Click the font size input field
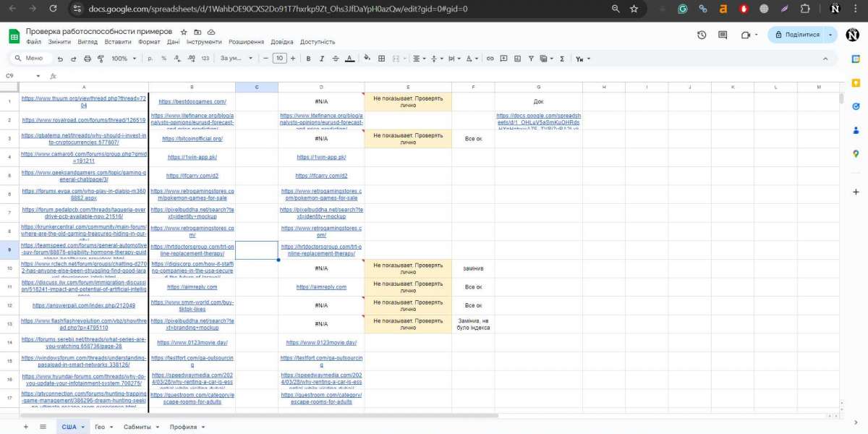This screenshot has width=868, height=434. pyautogui.click(x=279, y=59)
